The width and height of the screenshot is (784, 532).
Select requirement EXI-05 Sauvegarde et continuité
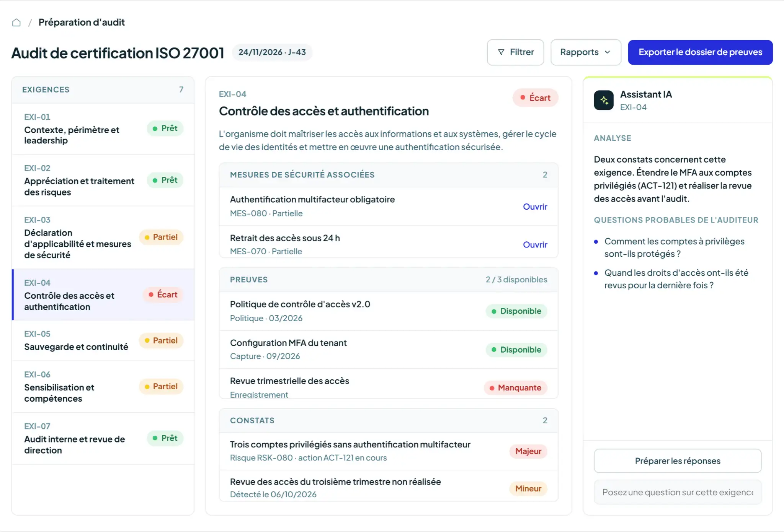tap(103, 340)
